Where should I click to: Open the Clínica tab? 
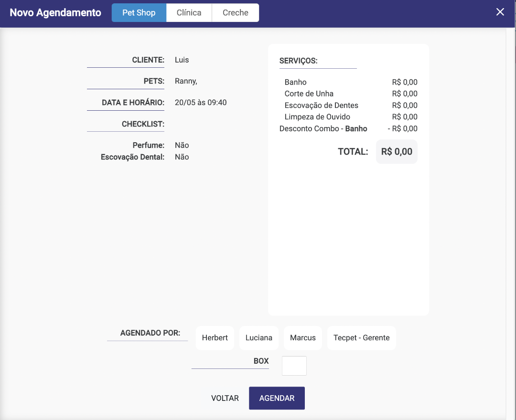189,13
